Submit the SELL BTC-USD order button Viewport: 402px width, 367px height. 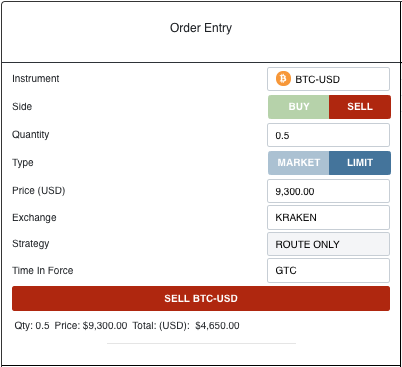(201, 298)
